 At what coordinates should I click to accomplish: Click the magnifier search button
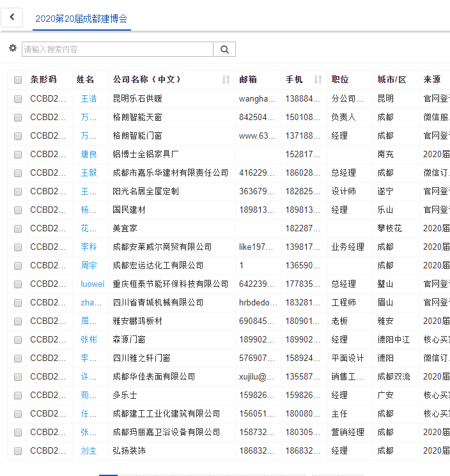224,49
